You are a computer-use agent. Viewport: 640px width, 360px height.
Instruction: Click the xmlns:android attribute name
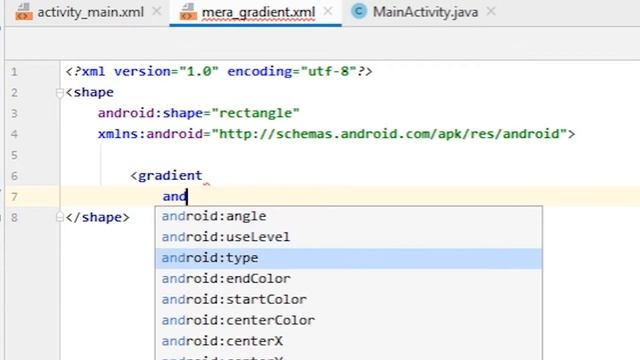pos(150,134)
